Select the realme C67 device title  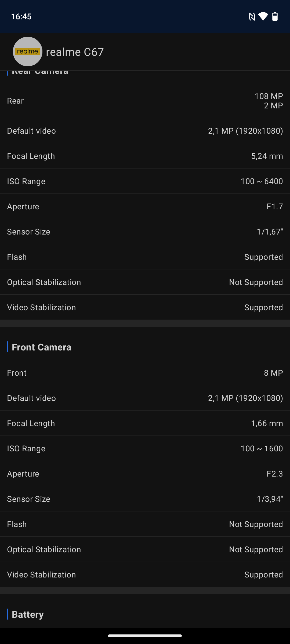[75, 52]
